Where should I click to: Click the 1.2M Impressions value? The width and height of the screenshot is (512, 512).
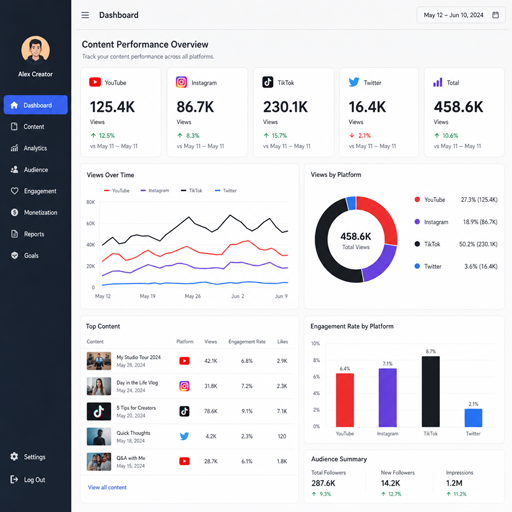click(x=454, y=483)
